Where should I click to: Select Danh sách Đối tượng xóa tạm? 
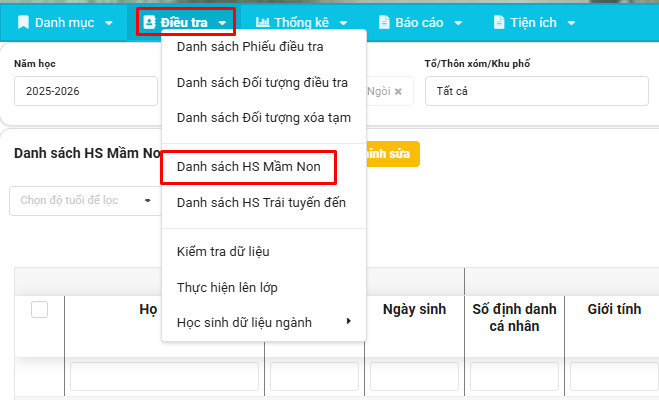click(x=264, y=118)
